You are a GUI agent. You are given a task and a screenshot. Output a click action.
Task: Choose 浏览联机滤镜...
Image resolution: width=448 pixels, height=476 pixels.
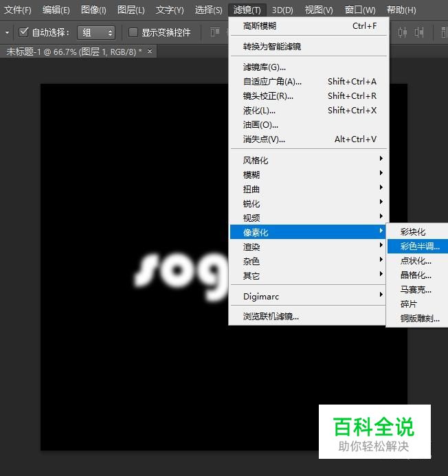(x=309, y=317)
